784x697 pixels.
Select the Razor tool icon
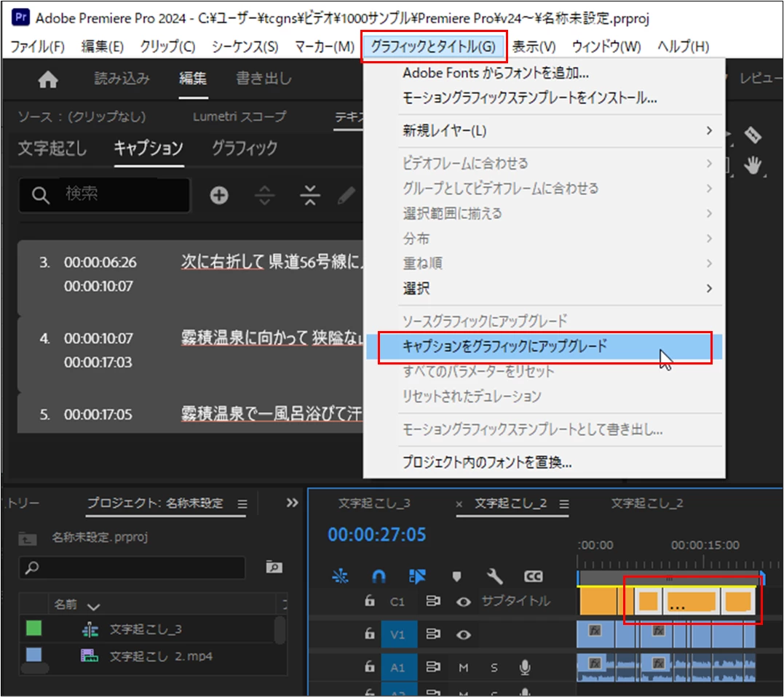click(x=753, y=135)
